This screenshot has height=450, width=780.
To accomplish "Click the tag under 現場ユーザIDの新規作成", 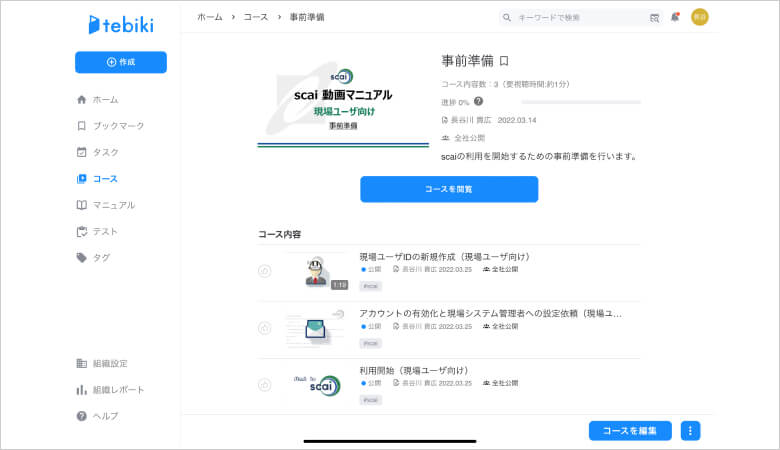I will click(371, 286).
